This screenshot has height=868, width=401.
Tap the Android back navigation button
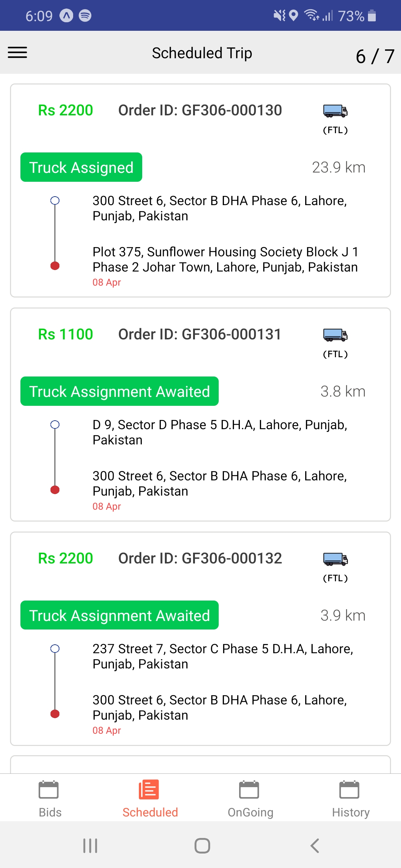[314, 846]
